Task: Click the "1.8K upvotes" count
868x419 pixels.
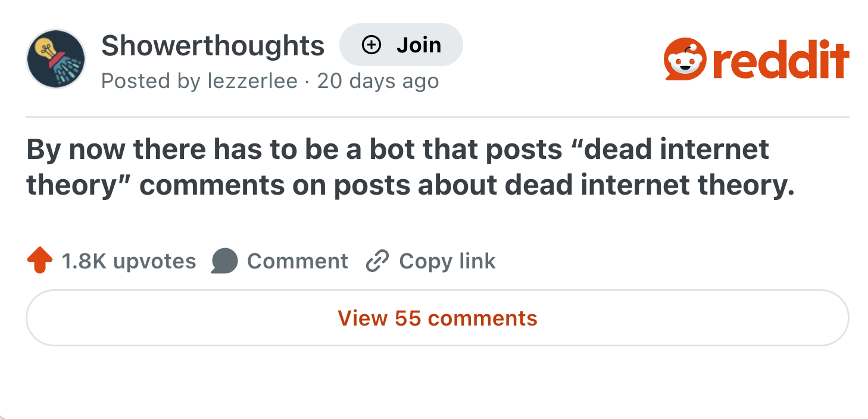Action: [x=129, y=261]
